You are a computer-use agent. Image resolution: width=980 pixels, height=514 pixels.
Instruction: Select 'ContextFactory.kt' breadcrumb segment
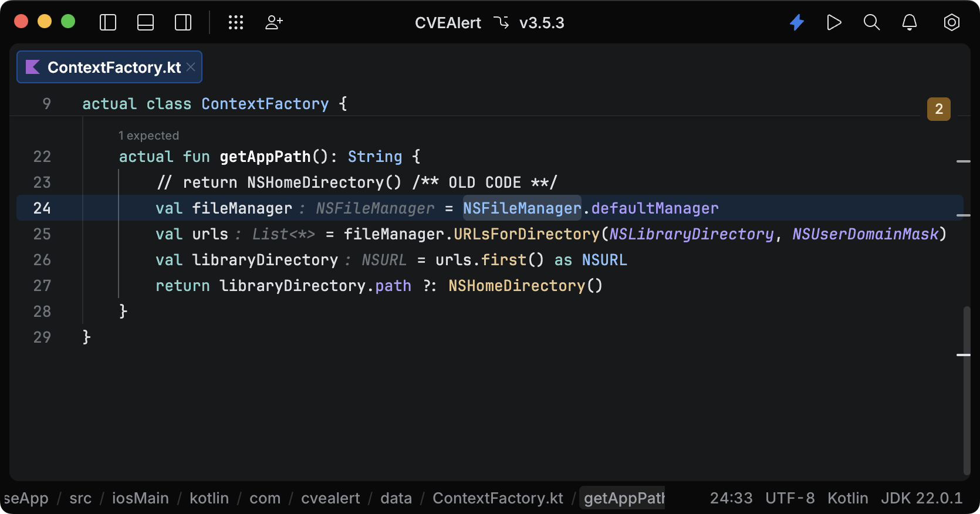(498, 498)
